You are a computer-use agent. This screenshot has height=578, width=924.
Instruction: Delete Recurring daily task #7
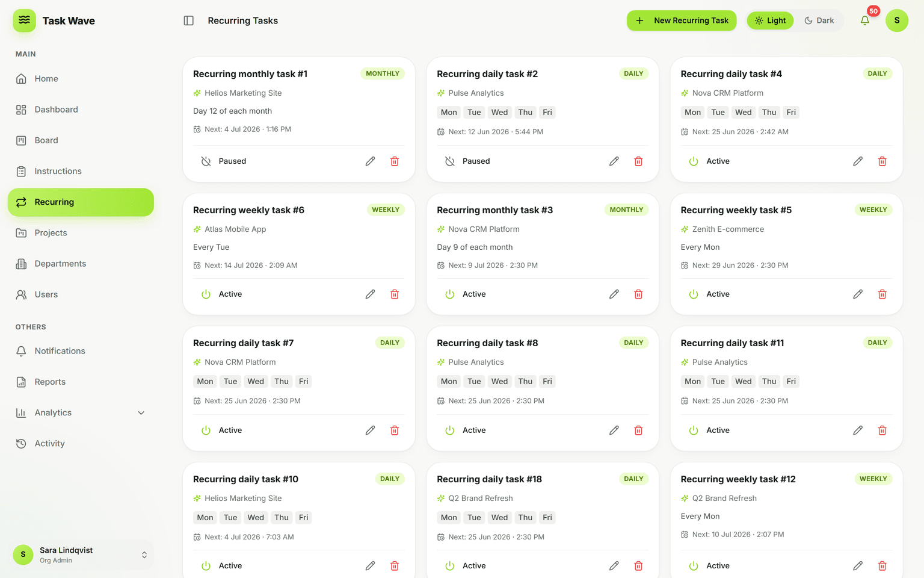point(395,430)
